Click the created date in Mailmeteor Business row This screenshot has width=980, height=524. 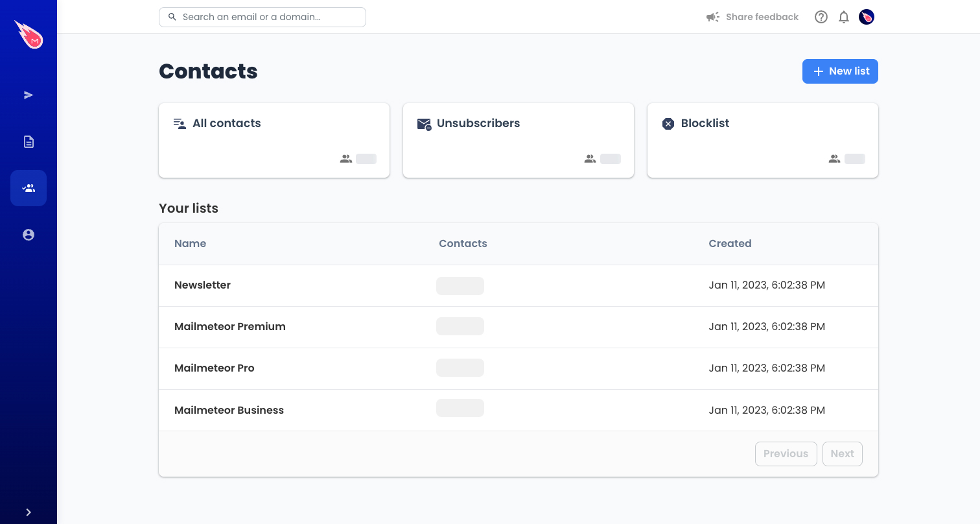(767, 410)
